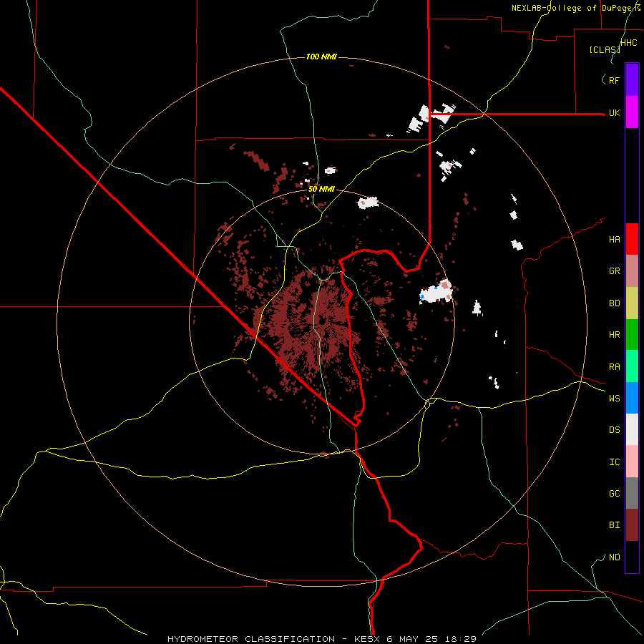
Task: Click the dense biological echo at radar center
Action: click(314, 323)
